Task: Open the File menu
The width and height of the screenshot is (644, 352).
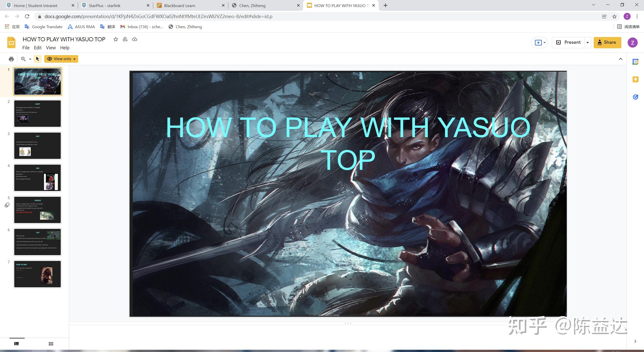Action: click(26, 48)
